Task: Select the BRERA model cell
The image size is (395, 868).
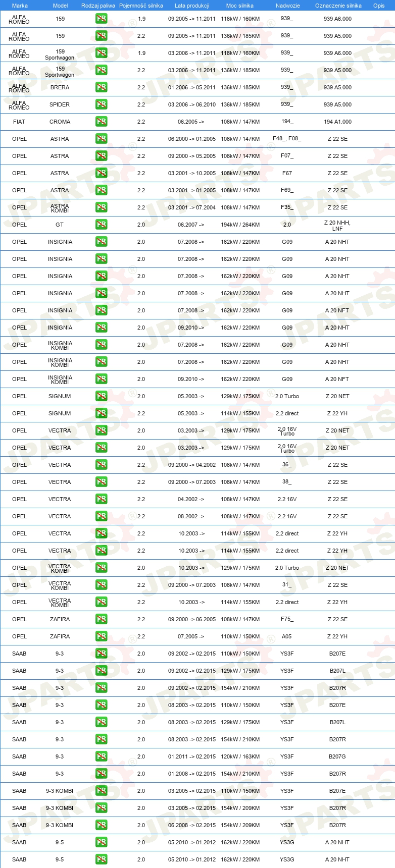Action: coord(60,87)
